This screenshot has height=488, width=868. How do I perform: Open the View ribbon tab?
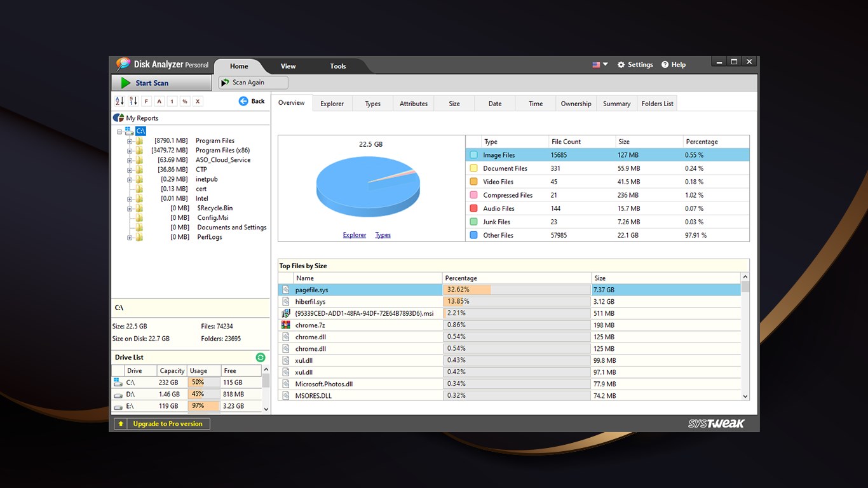(288, 66)
